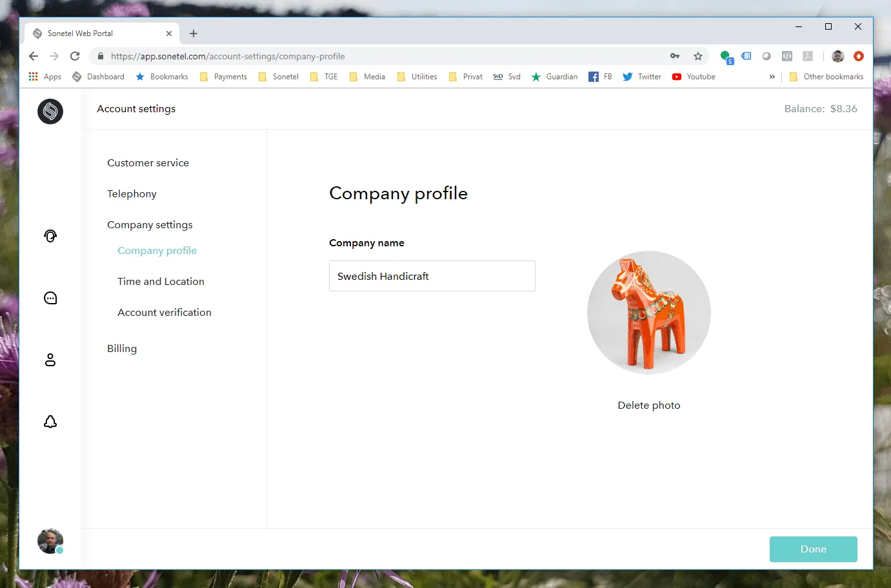Expand hidden bookmarks with the chevron
891x588 pixels.
coord(772,77)
